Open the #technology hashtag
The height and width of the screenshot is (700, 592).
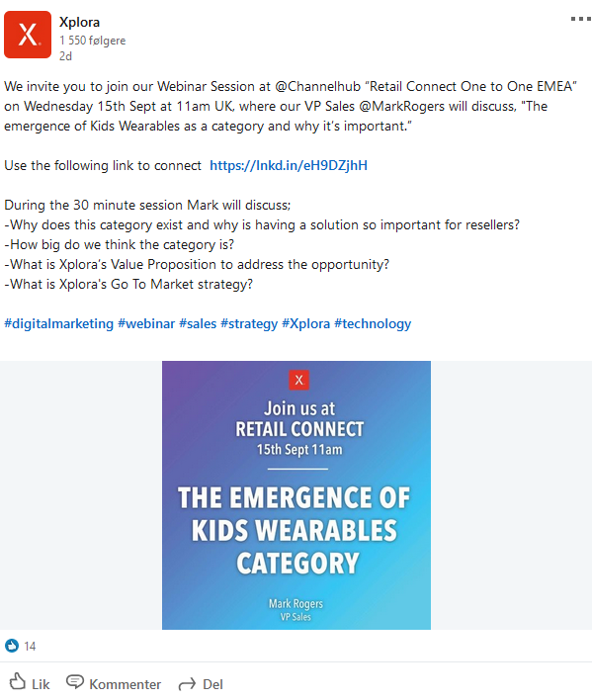(x=373, y=323)
